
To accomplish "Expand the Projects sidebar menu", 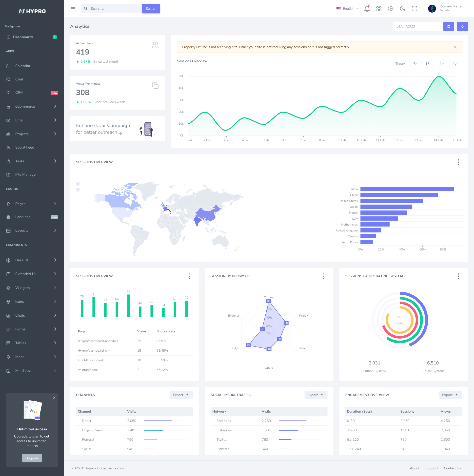I will [x=22, y=134].
